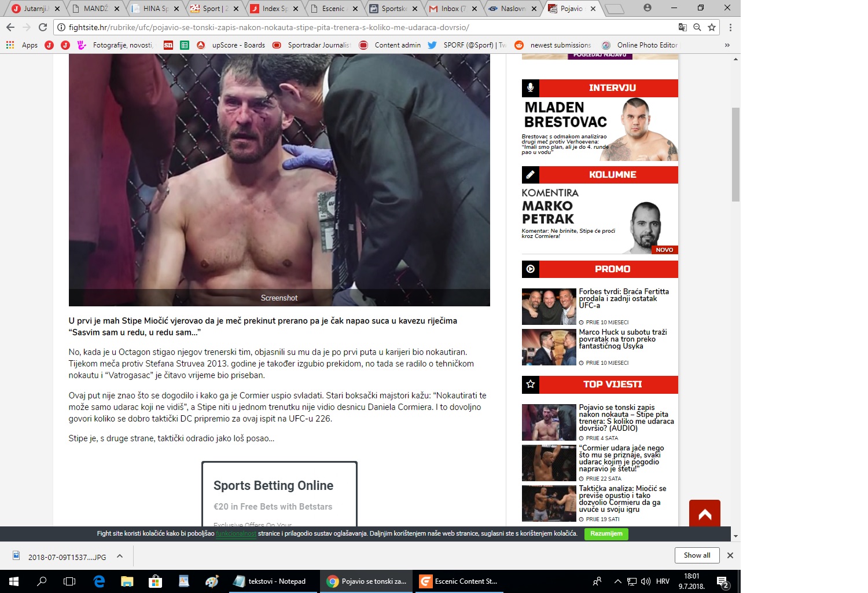
Task: Click the red scroll-to-top arrow on the page
Action: point(704,513)
